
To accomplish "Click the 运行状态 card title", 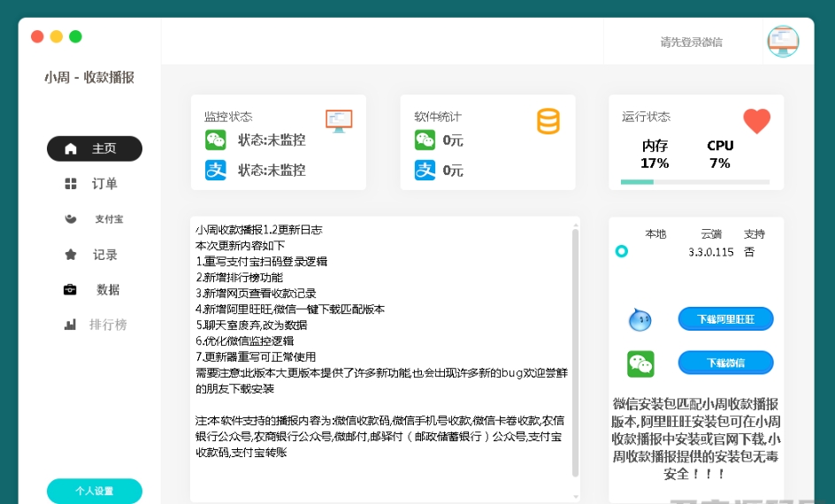I will point(646,117).
